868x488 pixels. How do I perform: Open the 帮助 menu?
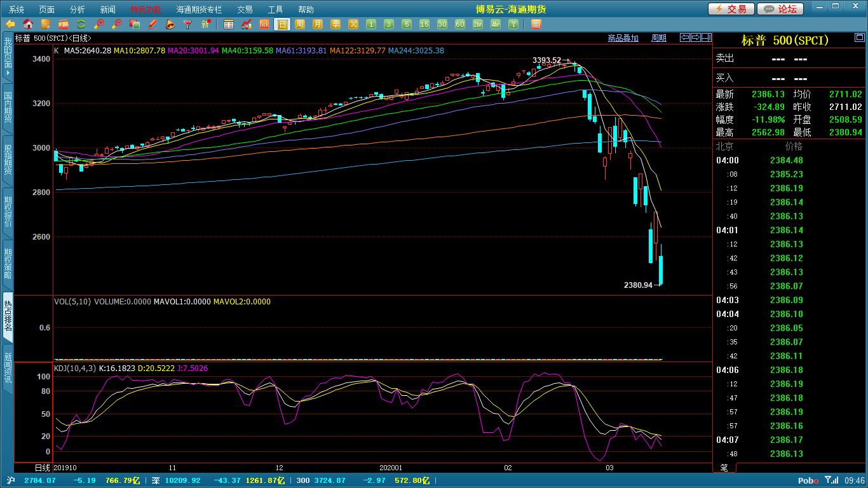(x=306, y=10)
